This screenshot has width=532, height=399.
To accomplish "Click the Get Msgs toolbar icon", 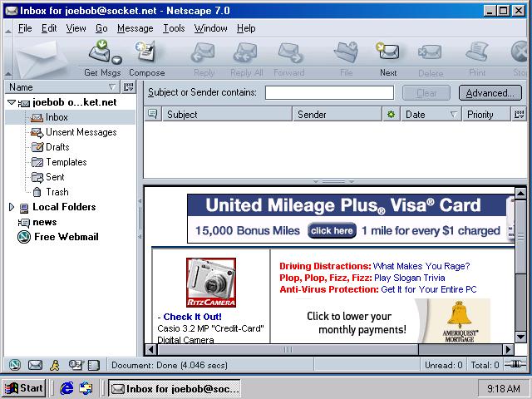I will [x=100, y=52].
